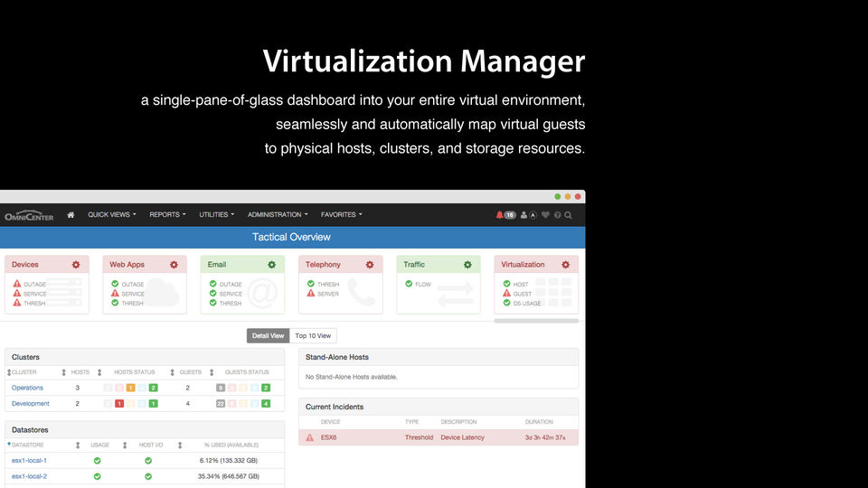Open Web Apps card gear settings
This screenshot has height=488, width=868.
tap(174, 265)
